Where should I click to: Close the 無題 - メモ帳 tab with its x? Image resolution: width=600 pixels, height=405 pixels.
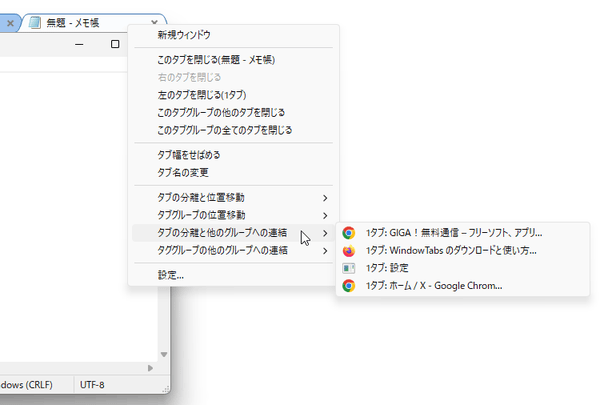(x=153, y=21)
